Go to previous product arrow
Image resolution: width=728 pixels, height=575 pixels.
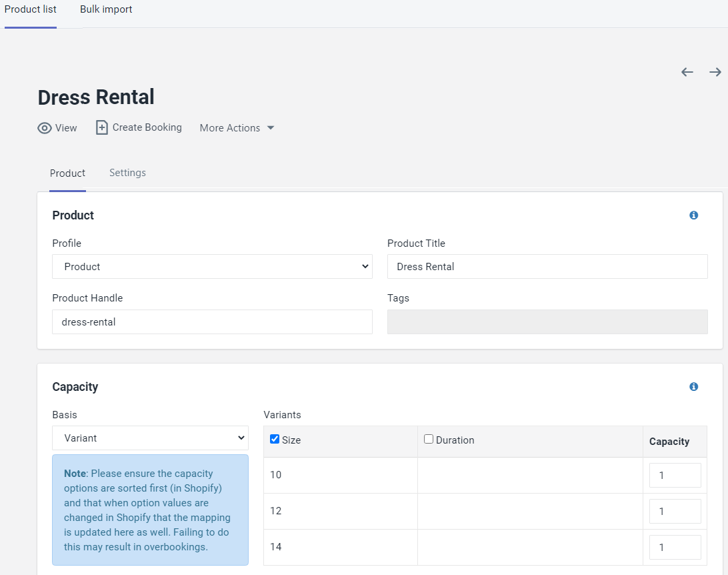(687, 72)
